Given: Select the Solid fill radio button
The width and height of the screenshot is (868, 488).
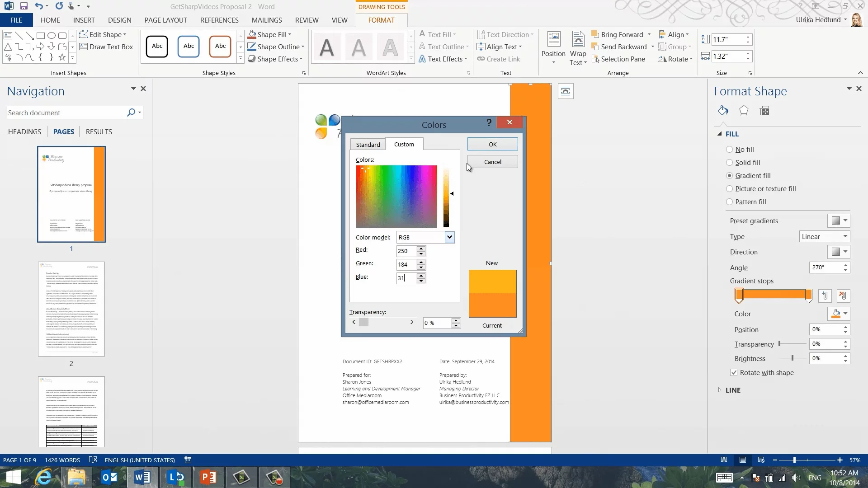Looking at the screenshot, I should click(729, 162).
